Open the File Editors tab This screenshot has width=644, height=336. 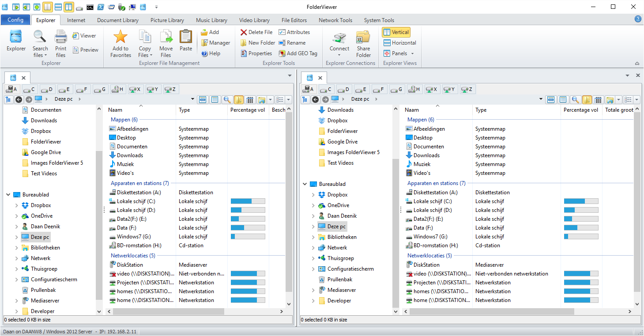pos(294,20)
